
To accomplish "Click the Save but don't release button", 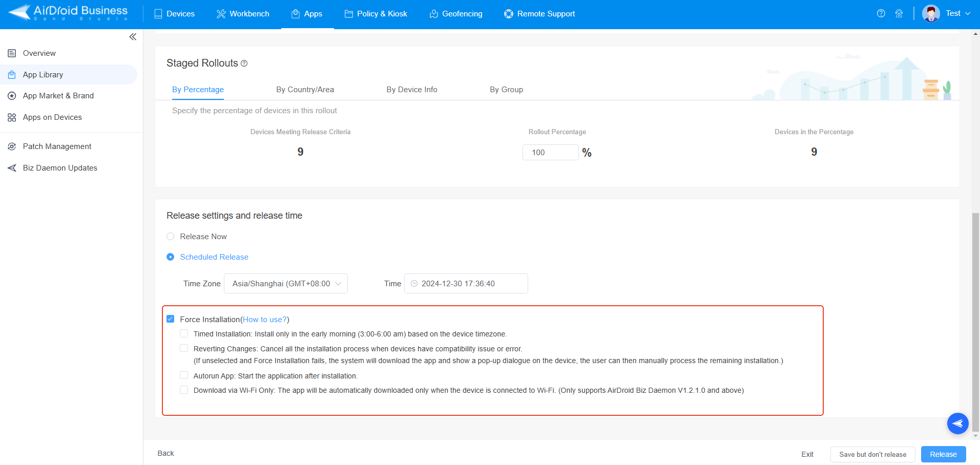I will point(872,454).
